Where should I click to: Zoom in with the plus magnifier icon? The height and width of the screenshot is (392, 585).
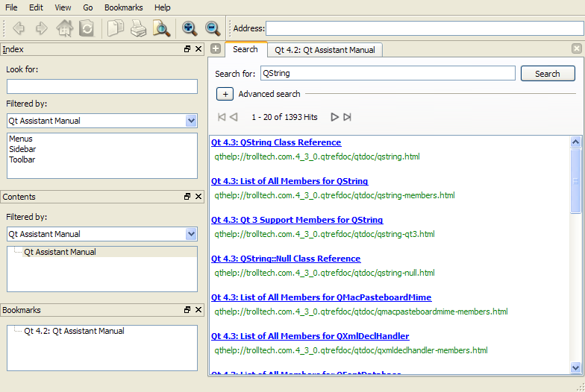pos(190,28)
